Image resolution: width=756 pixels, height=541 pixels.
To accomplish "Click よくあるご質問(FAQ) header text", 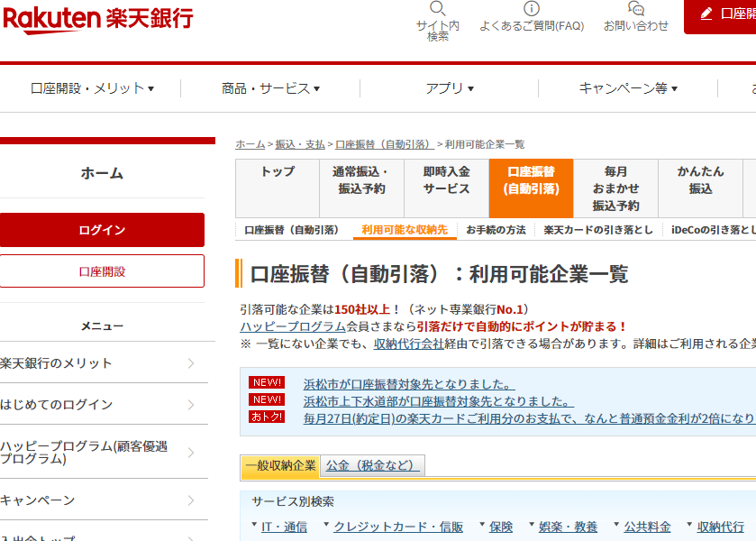I will (532, 25).
